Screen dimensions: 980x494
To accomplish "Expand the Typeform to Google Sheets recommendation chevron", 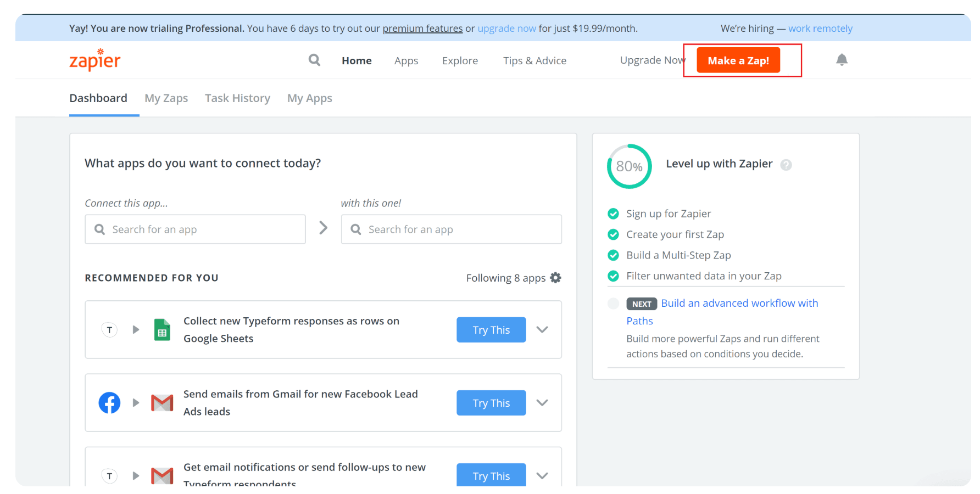I will (542, 329).
